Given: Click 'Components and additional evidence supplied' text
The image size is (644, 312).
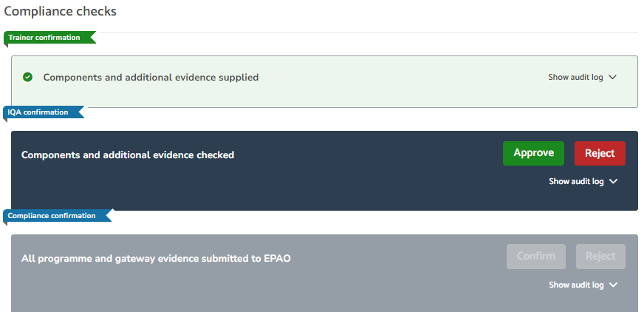Looking at the screenshot, I should click(151, 78).
